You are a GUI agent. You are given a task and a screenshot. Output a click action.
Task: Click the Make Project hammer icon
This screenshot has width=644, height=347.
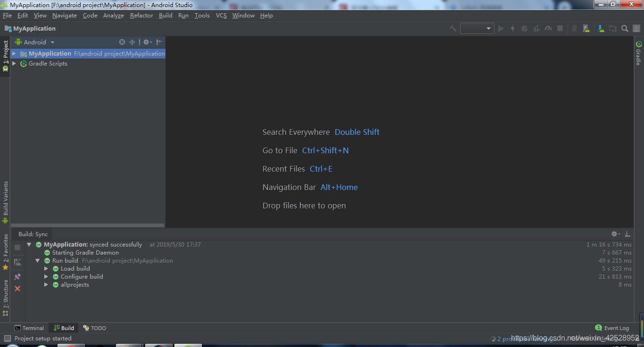coord(453,28)
